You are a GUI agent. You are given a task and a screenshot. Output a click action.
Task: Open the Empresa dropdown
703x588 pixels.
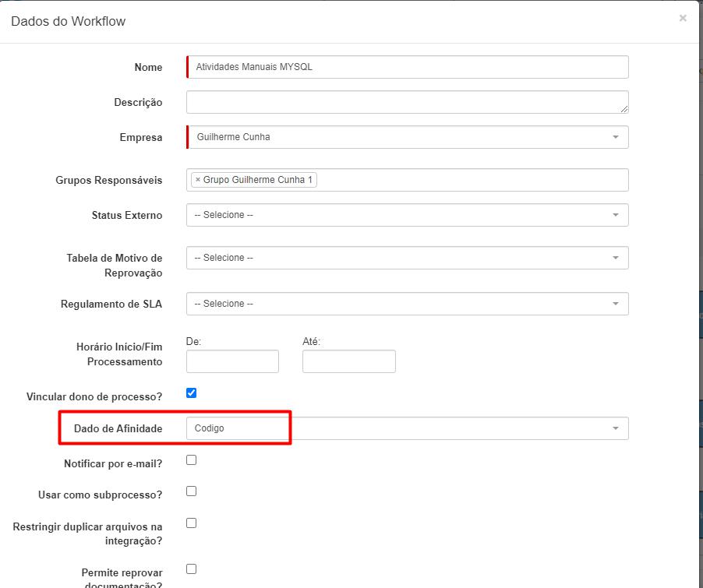tap(407, 137)
